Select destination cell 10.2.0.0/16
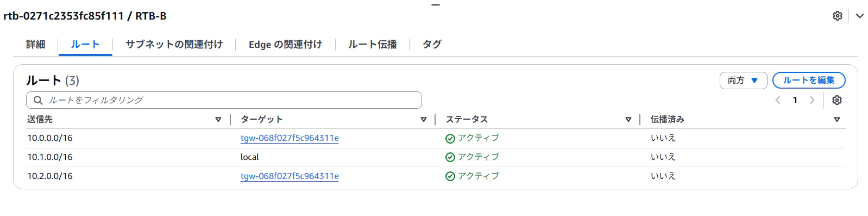Viewport: 868px width, 216px height. pyautogui.click(x=50, y=176)
